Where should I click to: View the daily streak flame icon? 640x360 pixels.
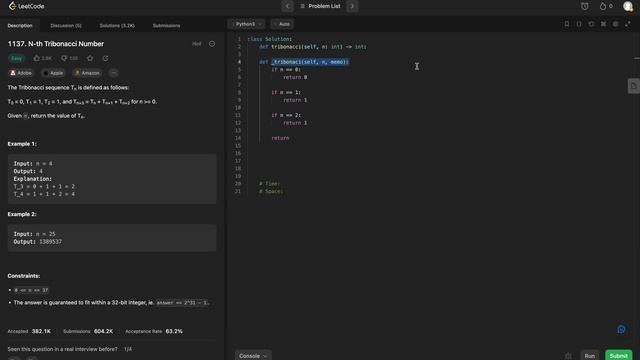(x=602, y=6)
